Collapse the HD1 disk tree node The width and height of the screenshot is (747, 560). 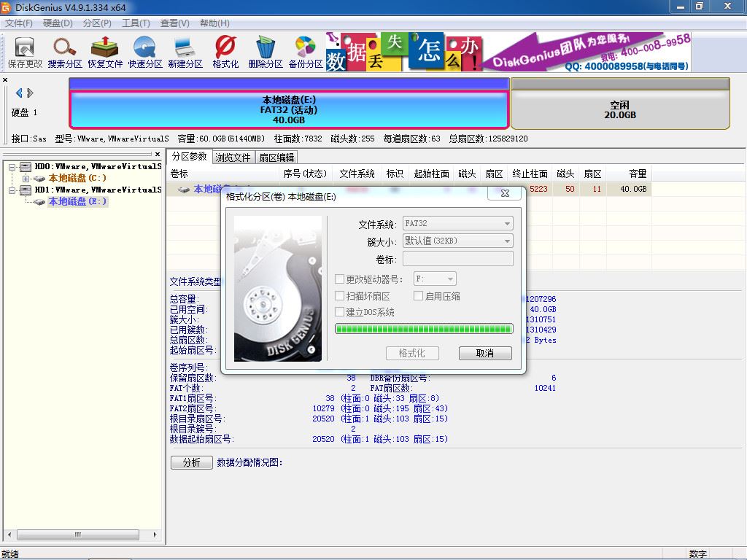coord(12,190)
